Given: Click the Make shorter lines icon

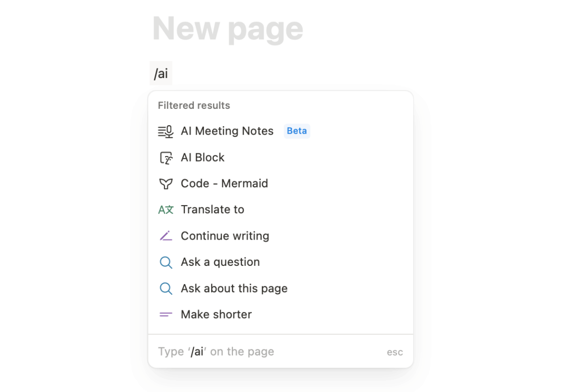Looking at the screenshot, I should pyautogui.click(x=166, y=315).
